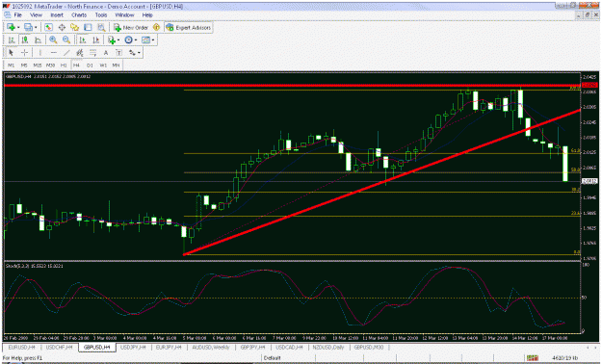602x364 pixels.
Task: Toggle Chart Shift icon
Action: click(x=96, y=39)
